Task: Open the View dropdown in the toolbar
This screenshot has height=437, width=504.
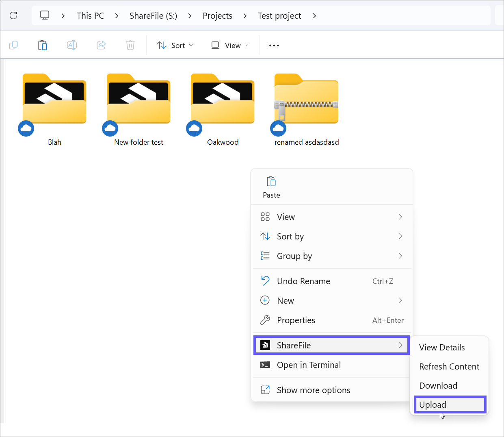Action: click(x=229, y=45)
